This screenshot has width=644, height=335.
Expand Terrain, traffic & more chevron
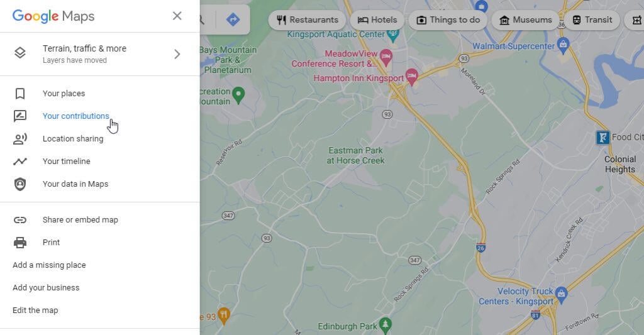point(177,54)
